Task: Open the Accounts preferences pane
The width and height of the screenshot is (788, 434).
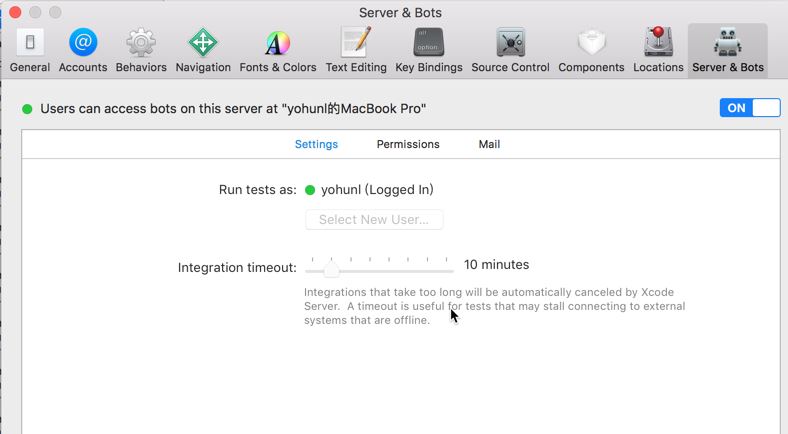Action: (x=83, y=50)
